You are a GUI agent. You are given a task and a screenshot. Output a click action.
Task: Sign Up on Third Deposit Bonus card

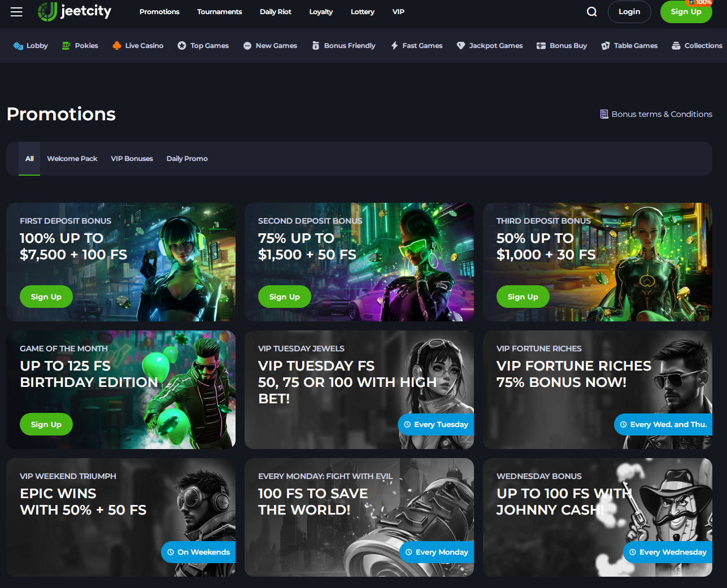tap(523, 297)
